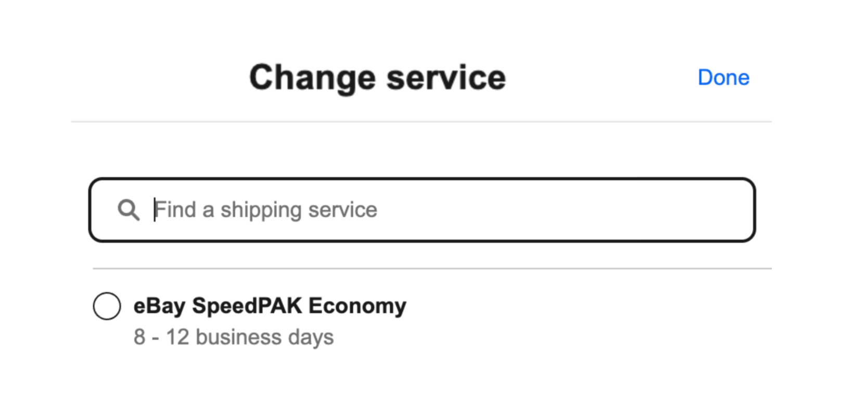The width and height of the screenshot is (868, 406).
Task: Click the word service in the dialog title
Action: point(446,78)
